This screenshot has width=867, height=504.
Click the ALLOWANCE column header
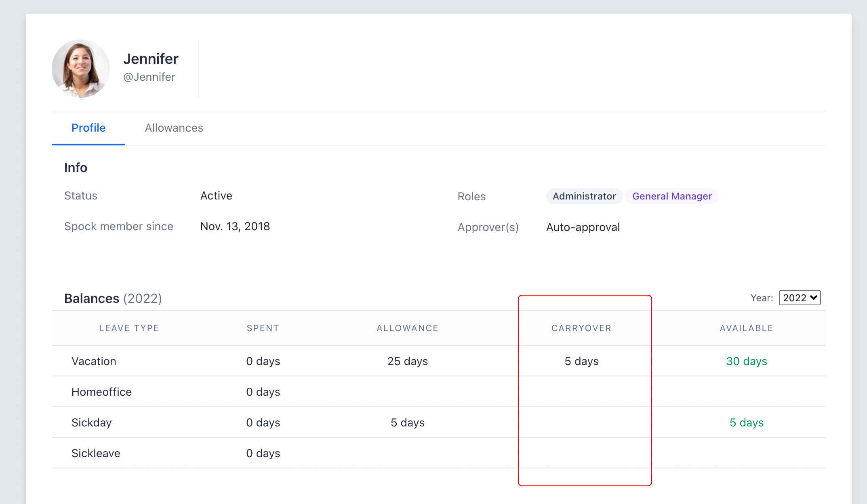(x=407, y=328)
